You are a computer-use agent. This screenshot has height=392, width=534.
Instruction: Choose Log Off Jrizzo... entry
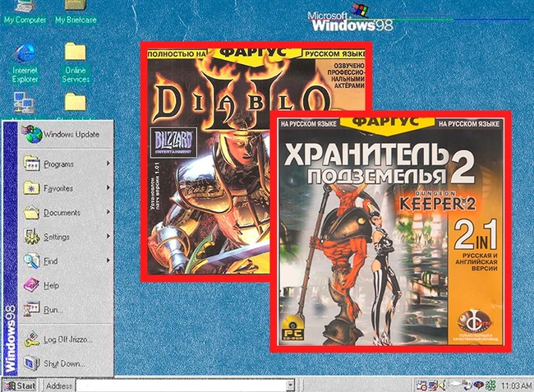[x=66, y=339]
